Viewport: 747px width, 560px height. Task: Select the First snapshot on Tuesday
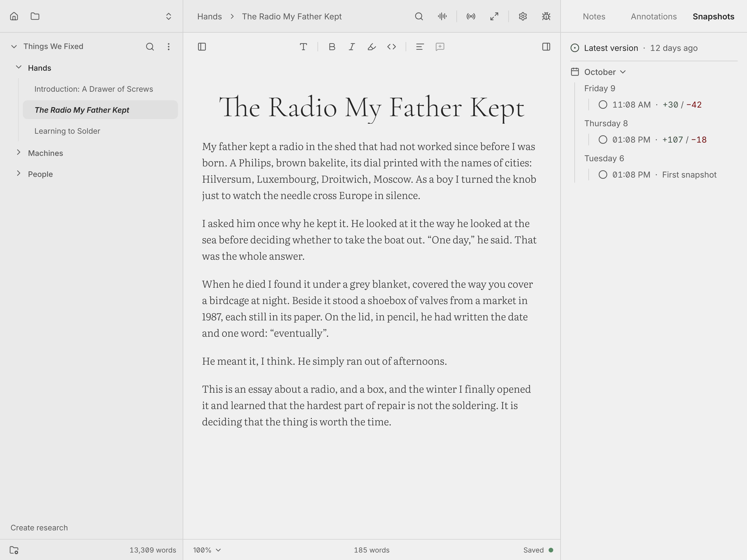(657, 175)
